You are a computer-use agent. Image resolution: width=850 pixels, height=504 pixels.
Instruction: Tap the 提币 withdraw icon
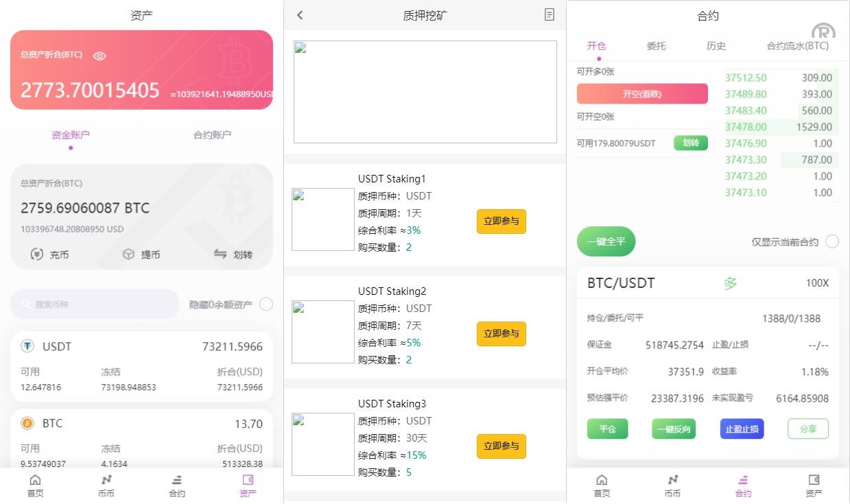coord(129,254)
